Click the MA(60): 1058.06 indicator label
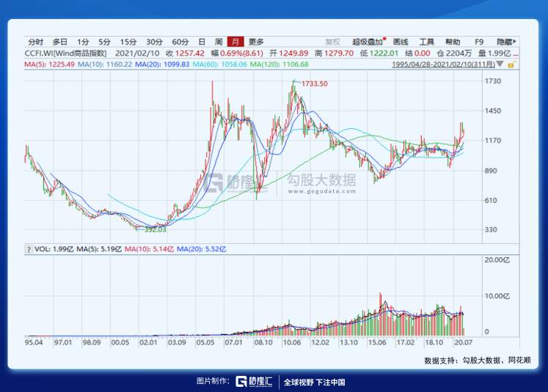This screenshot has height=392, width=548. click(220, 64)
